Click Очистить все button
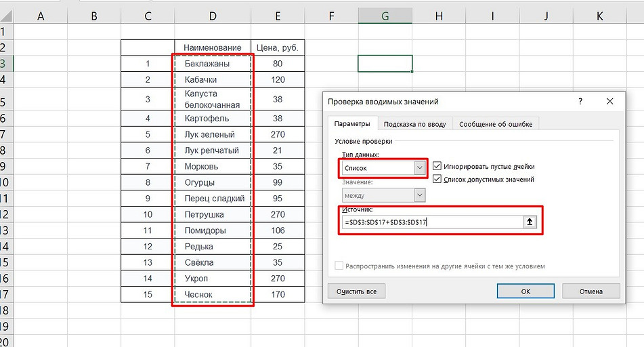The image size is (644, 347). (357, 291)
